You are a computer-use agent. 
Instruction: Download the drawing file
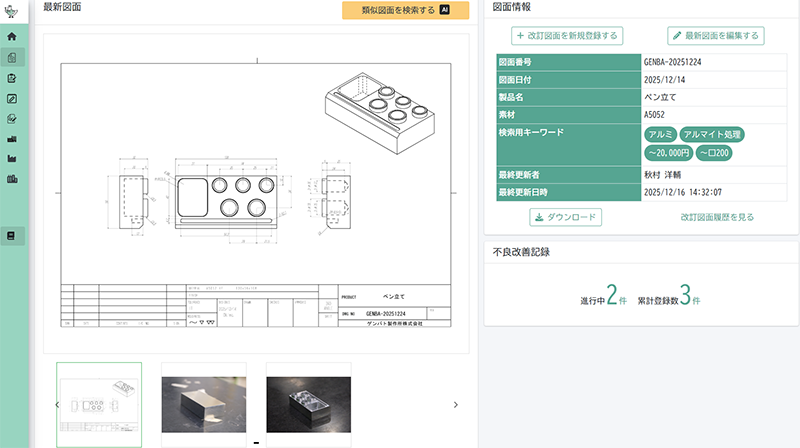(x=566, y=217)
